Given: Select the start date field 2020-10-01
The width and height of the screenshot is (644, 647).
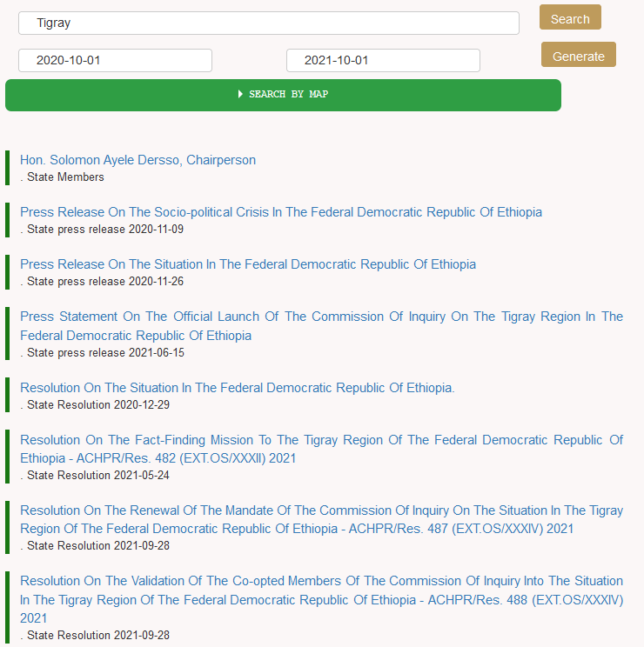Looking at the screenshot, I should pos(115,61).
